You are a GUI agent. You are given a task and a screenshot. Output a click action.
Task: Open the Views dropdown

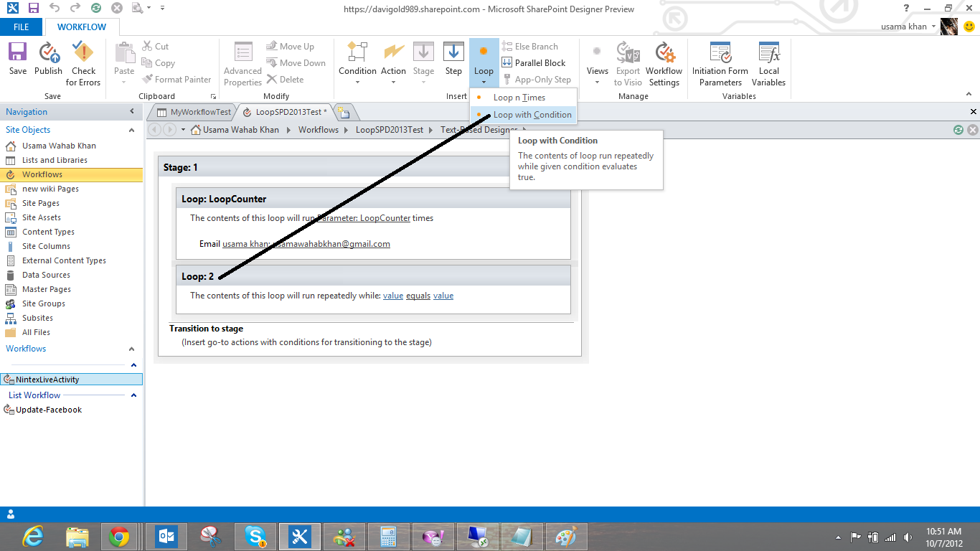pyautogui.click(x=597, y=63)
